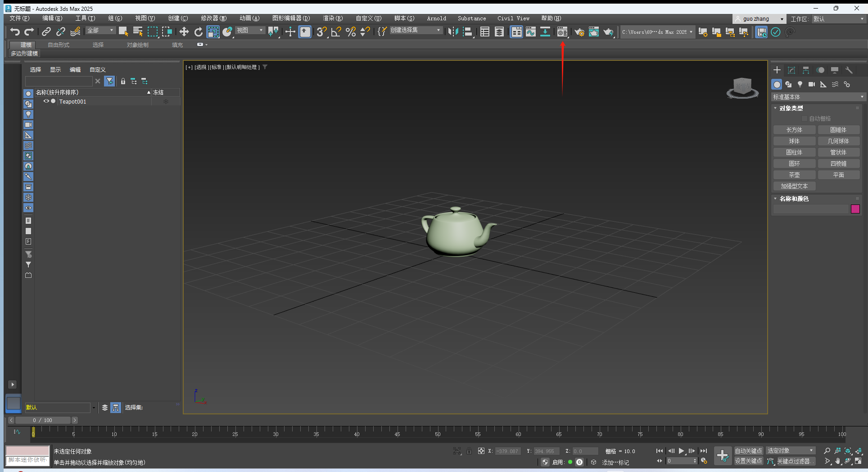Screen dimensions: 868x472
Task: Open the 修改器(M) menu
Action: (213, 18)
